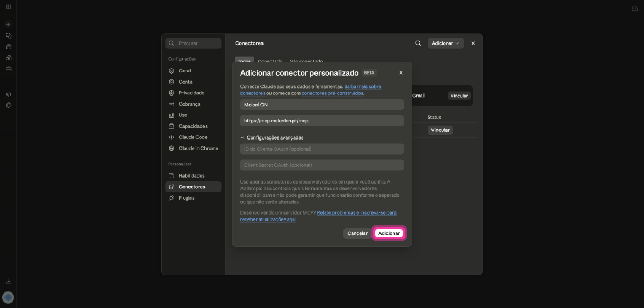Click the plug icon beside Plugins
This screenshot has width=644, height=308.
click(171, 198)
